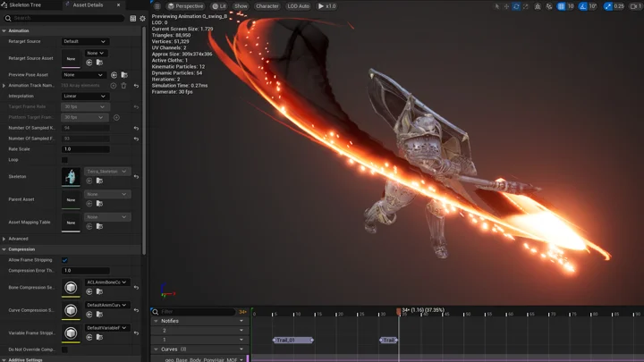The width and height of the screenshot is (644, 362).
Task: Open details panel settings gear
Action: click(x=142, y=19)
